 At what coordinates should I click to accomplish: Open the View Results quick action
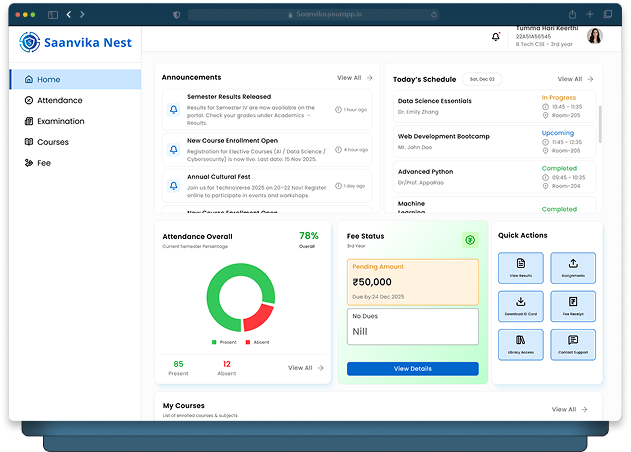click(521, 268)
